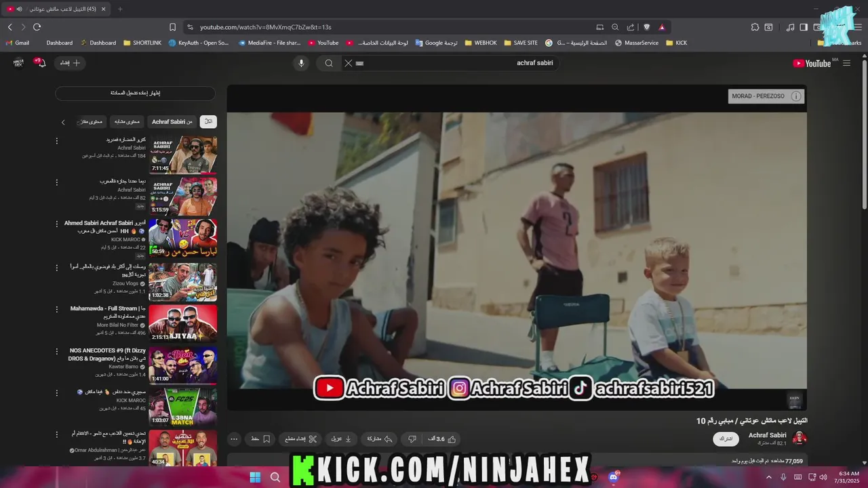
Task: Click the browser address bar URL
Action: [266, 27]
